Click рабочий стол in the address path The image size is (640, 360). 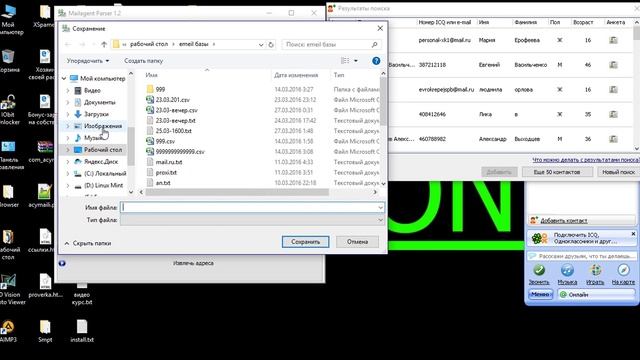pyautogui.click(x=149, y=44)
